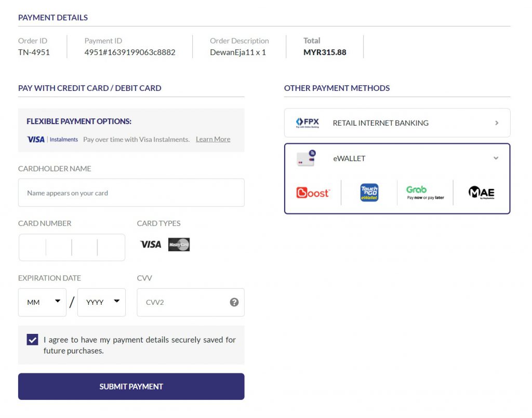The image size is (532, 418).
Task: Open the Learn More link
Action: pyautogui.click(x=213, y=139)
